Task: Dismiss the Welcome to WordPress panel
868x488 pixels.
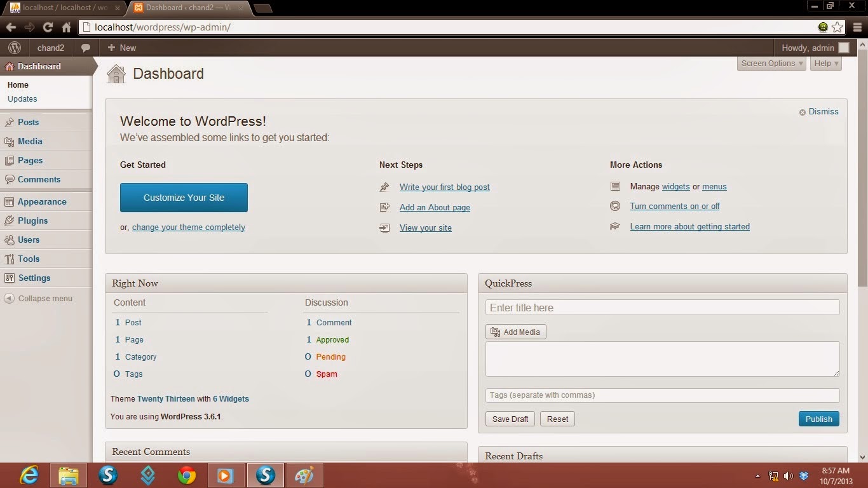Action: pos(819,111)
